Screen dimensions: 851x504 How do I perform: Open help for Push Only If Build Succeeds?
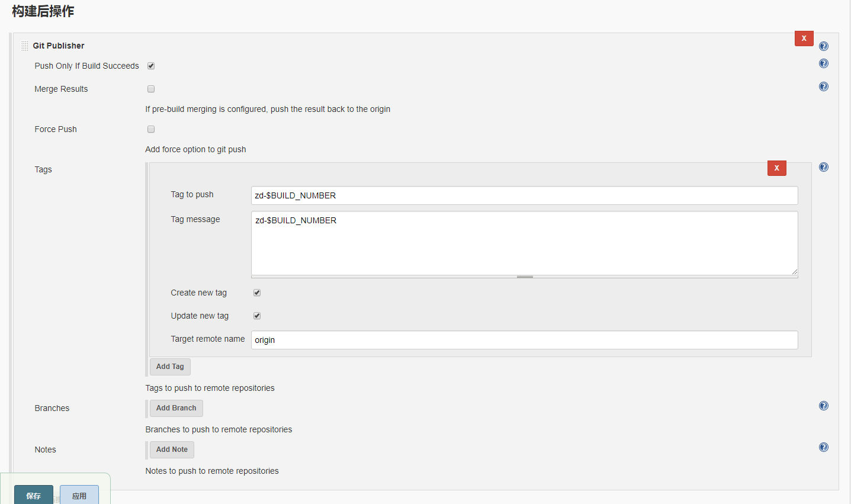point(823,63)
